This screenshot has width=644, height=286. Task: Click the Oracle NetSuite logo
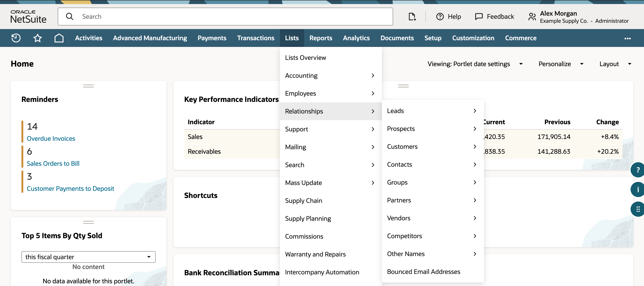click(x=28, y=17)
